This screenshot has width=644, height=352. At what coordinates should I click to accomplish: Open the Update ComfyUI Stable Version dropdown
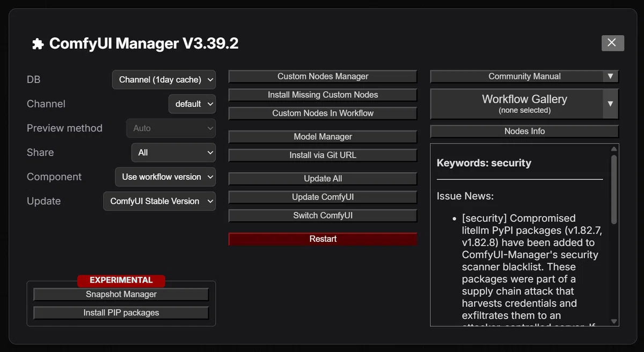click(x=159, y=201)
